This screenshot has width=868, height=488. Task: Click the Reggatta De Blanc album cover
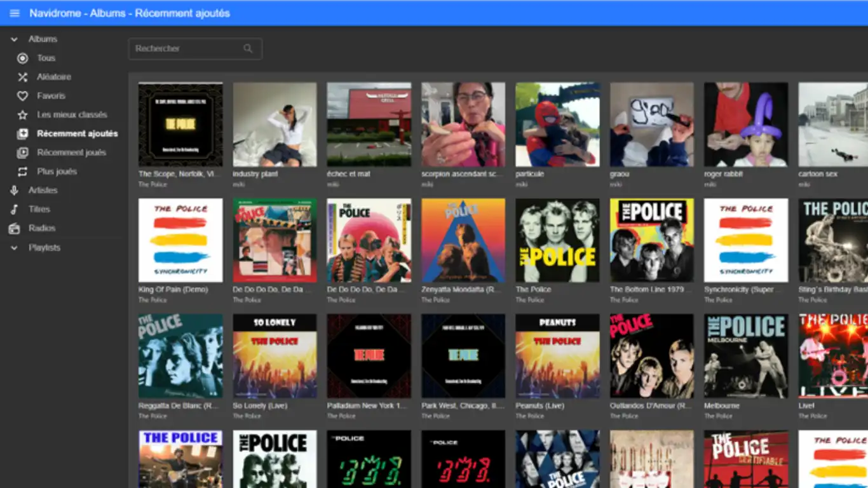click(180, 356)
